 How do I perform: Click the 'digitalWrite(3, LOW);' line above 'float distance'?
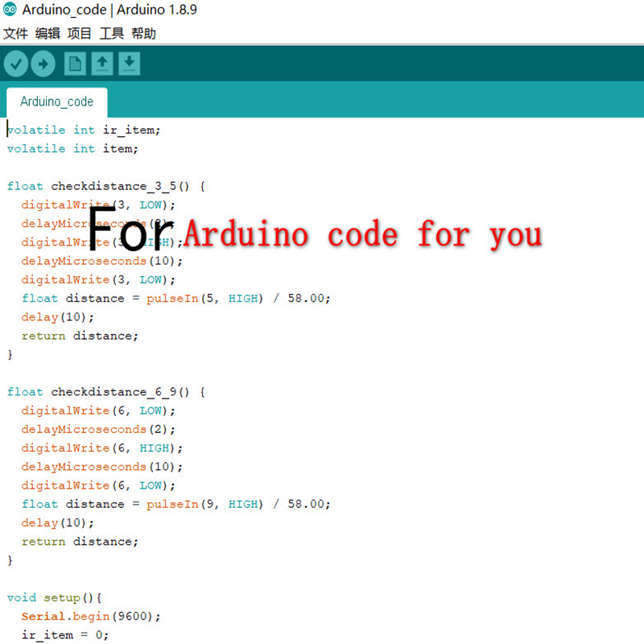(98, 279)
